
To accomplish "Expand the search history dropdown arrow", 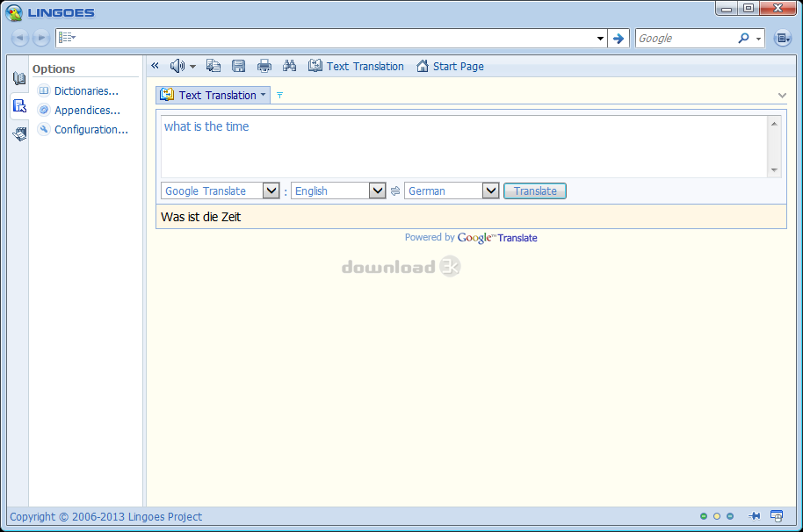I will (x=600, y=39).
